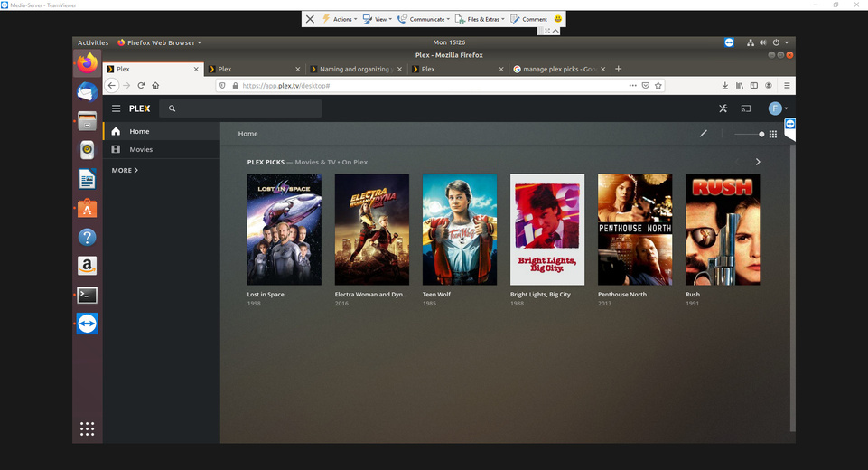Save page to Pocket icon
Viewport: 868px width, 470px height.
coord(646,85)
